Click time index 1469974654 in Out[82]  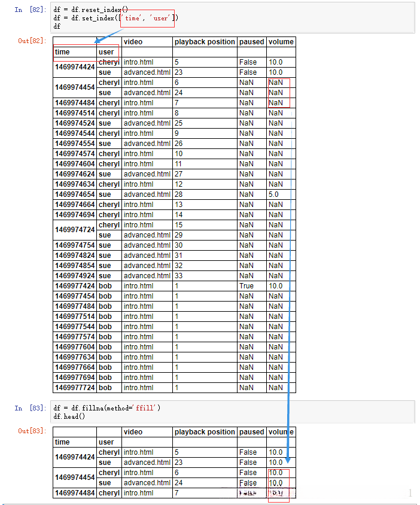coord(75,194)
